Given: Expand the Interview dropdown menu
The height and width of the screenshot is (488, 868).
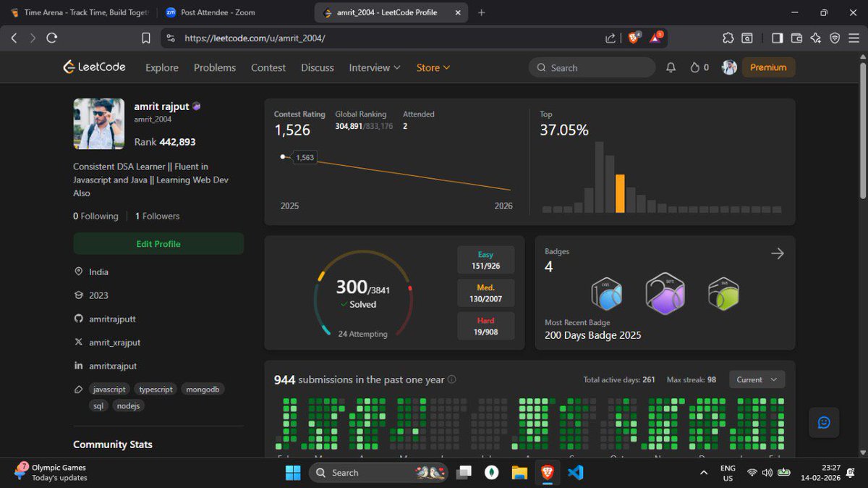Looking at the screenshot, I should click(x=375, y=67).
